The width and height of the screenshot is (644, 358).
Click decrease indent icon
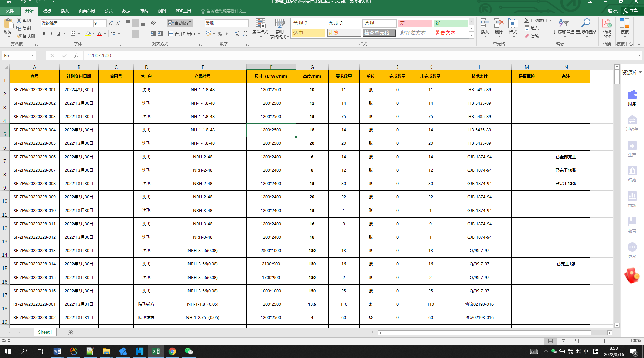point(153,34)
